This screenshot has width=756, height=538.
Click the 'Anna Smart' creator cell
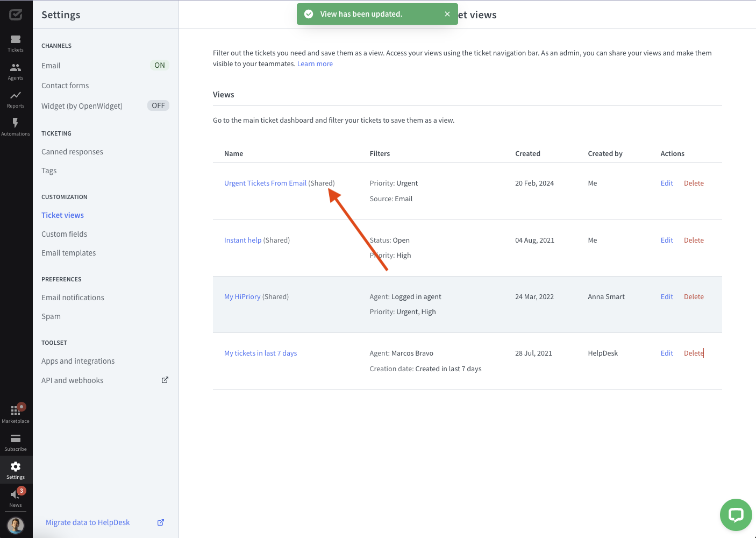click(606, 296)
